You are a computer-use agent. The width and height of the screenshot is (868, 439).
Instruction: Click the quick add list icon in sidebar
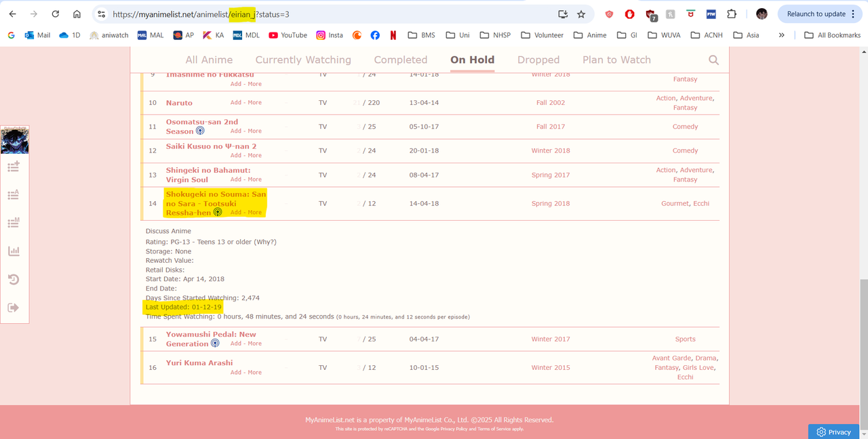click(14, 167)
